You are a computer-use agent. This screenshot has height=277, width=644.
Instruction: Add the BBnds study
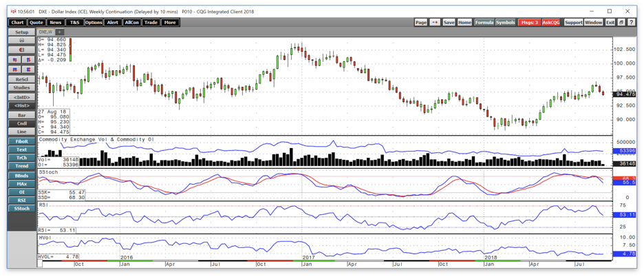(x=22, y=176)
